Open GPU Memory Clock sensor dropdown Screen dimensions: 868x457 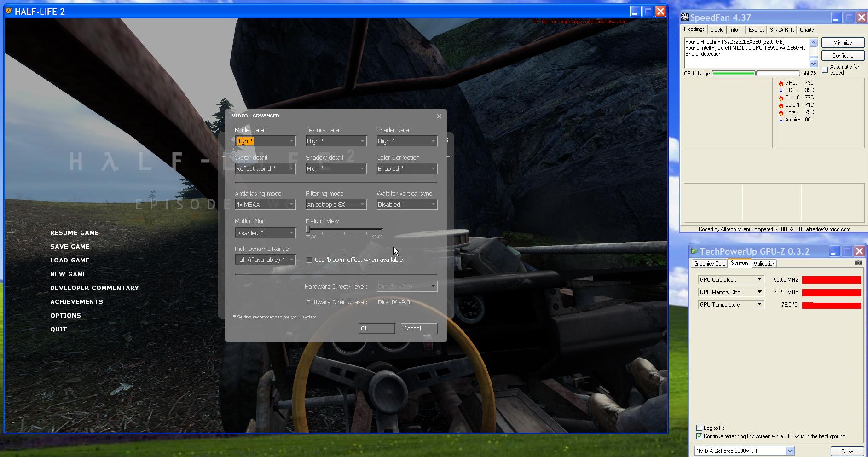pos(760,292)
